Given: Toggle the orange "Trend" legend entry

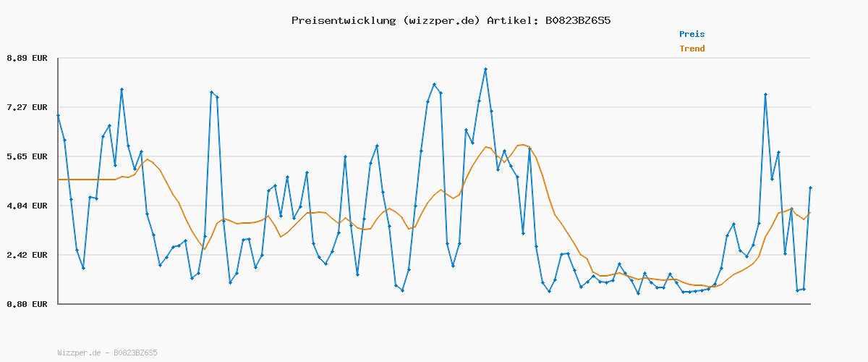Looking at the screenshot, I should [x=692, y=49].
